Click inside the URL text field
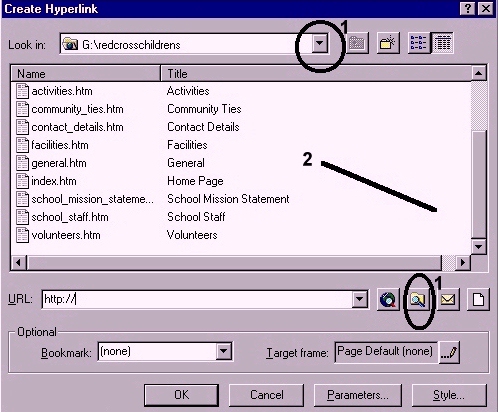 tap(197, 299)
